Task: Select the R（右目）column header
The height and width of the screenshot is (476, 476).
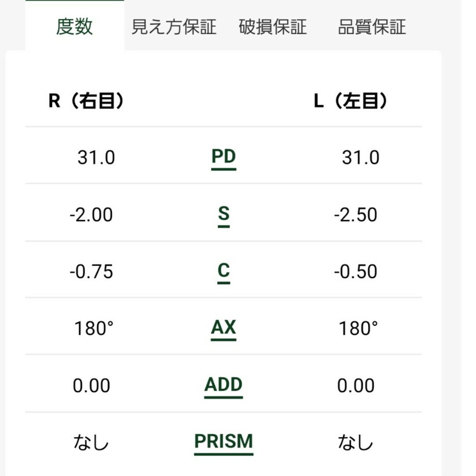Action: 86,101
